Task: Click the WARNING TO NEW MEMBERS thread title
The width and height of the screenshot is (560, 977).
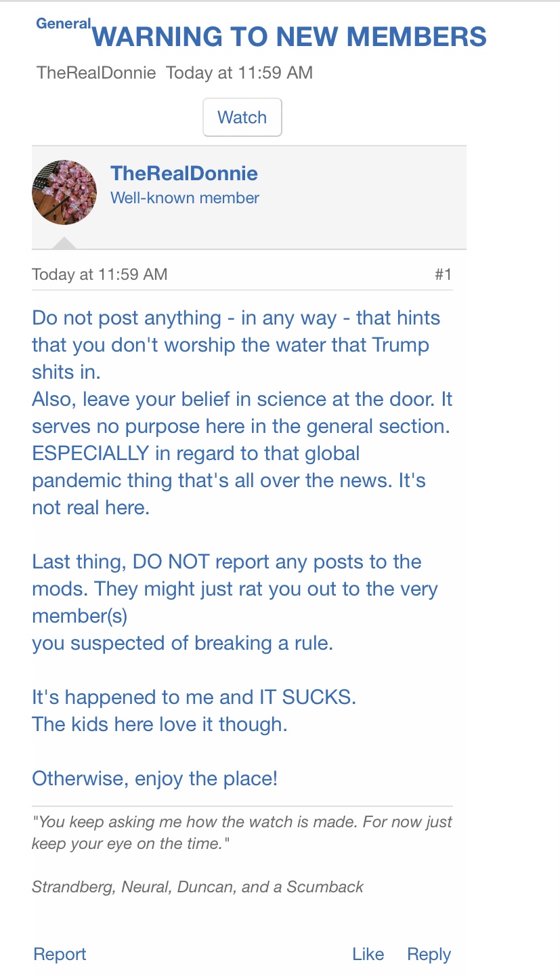Action: tap(289, 37)
